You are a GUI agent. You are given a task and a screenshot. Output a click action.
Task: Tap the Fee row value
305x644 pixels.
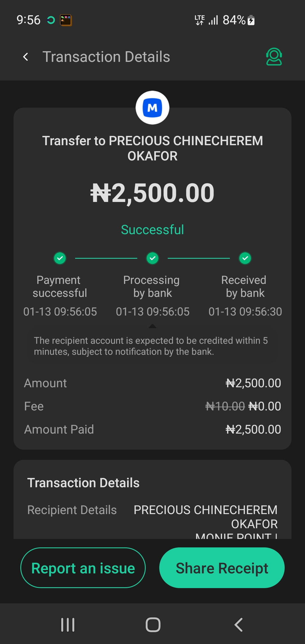pos(243,406)
